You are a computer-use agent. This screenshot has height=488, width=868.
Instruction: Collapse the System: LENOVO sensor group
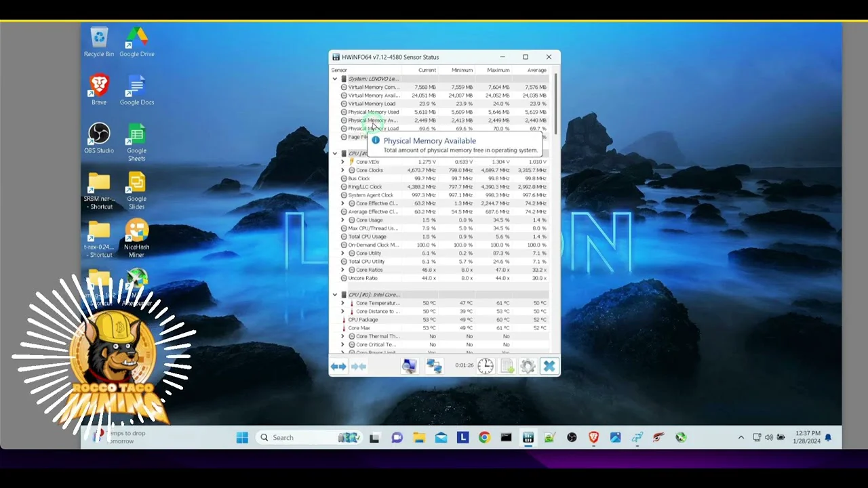(x=335, y=79)
